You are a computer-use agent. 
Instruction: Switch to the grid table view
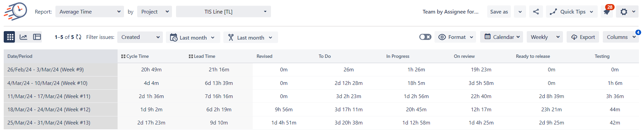point(9,37)
